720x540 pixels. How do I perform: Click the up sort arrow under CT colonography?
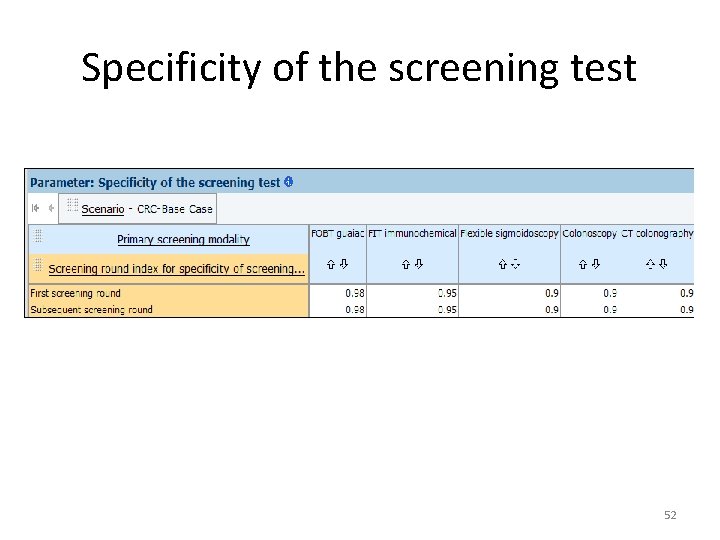[650, 265]
